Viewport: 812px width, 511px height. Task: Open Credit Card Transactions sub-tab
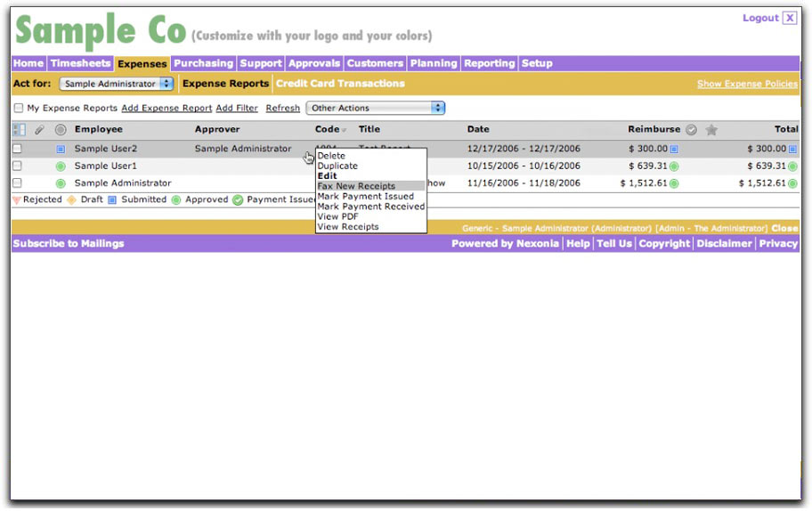pyautogui.click(x=340, y=84)
